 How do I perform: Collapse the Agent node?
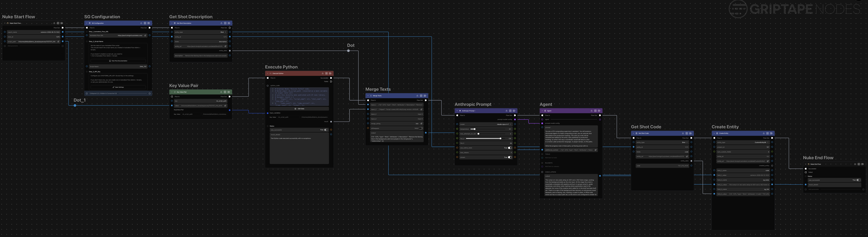pyautogui.click(x=542, y=111)
